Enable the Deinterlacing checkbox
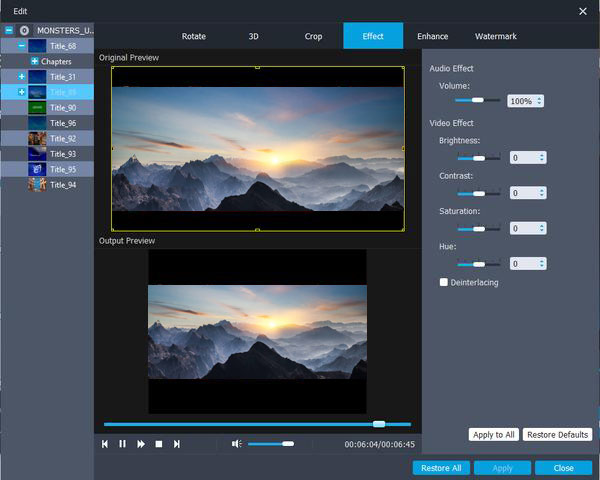The image size is (600, 480). click(443, 282)
